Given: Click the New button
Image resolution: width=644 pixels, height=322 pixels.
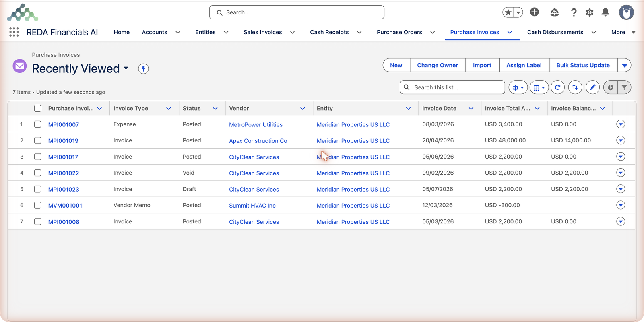Looking at the screenshot, I should [396, 65].
